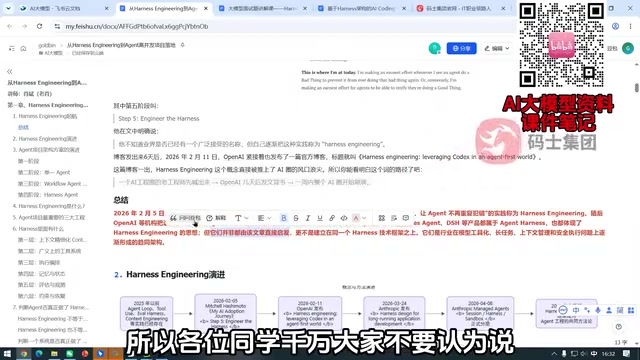Click the IME microphone voice input icon
This screenshot has width=640, height=360.
tap(598, 311)
